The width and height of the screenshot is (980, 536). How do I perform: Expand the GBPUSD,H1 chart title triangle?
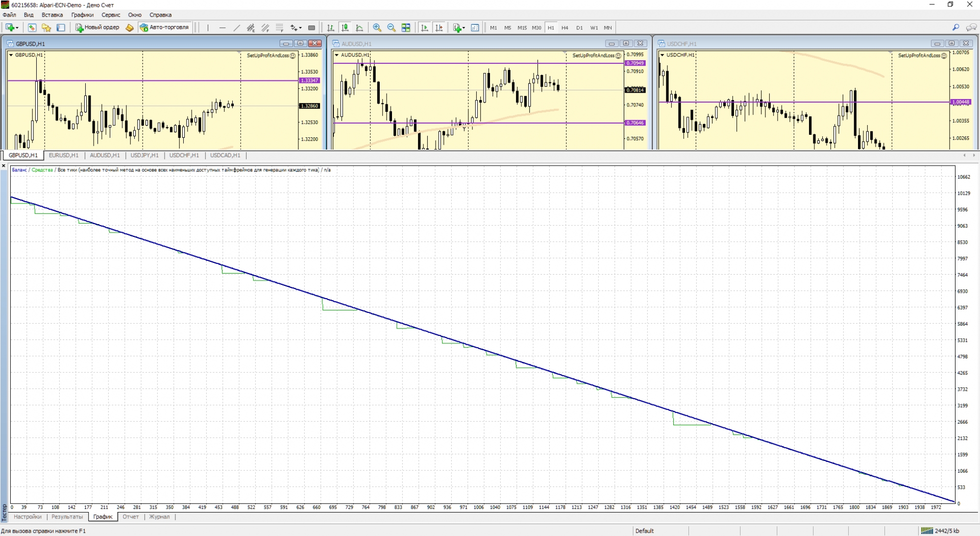[11, 55]
